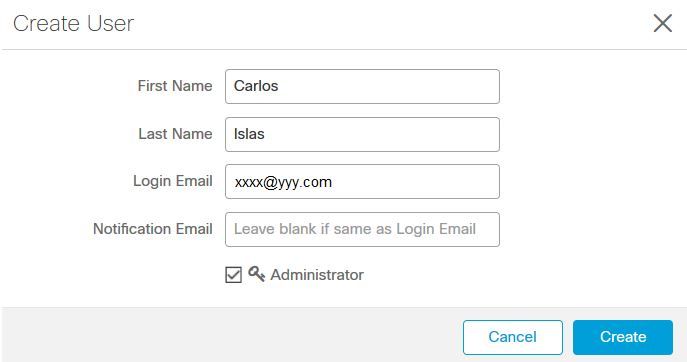This screenshot has height=362, width=687.
Task: Click the Cancel button
Action: coord(513,337)
